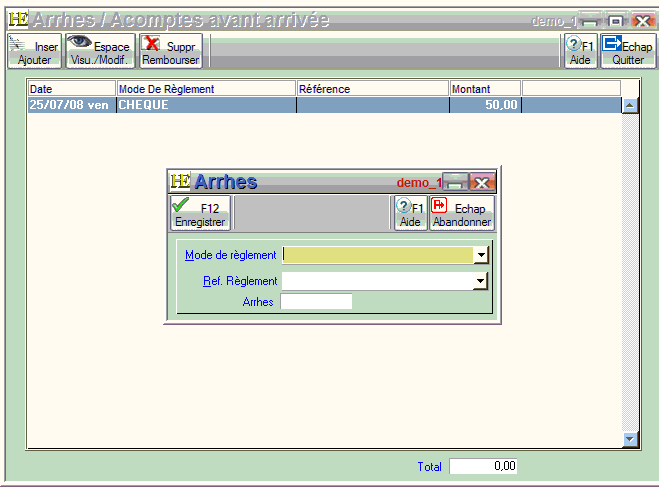Close the Arrhes / Acomptes main window
This screenshot has height=487, width=659.
(642, 21)
